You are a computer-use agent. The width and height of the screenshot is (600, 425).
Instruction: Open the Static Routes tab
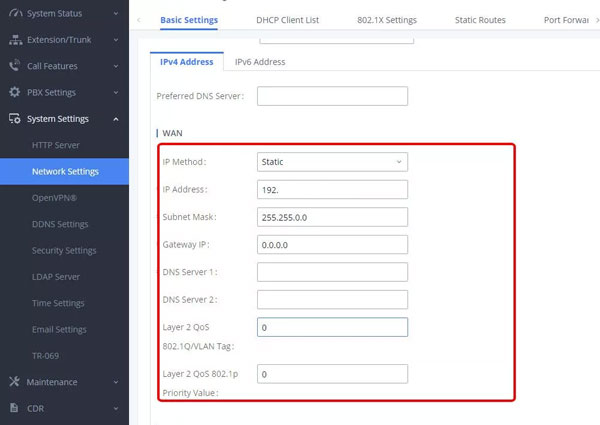click(x=480, y=20)
